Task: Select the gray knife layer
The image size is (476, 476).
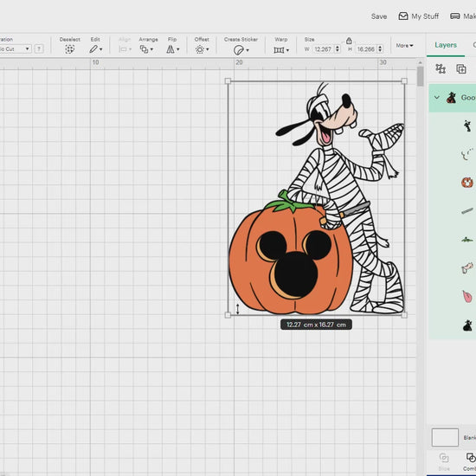Action: click(x=467, y=210)
